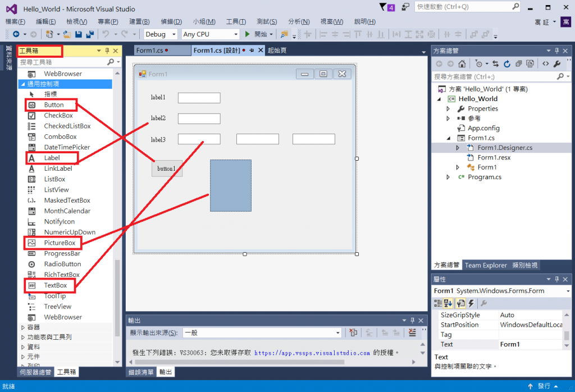Click Events lightning icon in Properties panel
This screenshot has width=575, height=392.
point(471,303)
